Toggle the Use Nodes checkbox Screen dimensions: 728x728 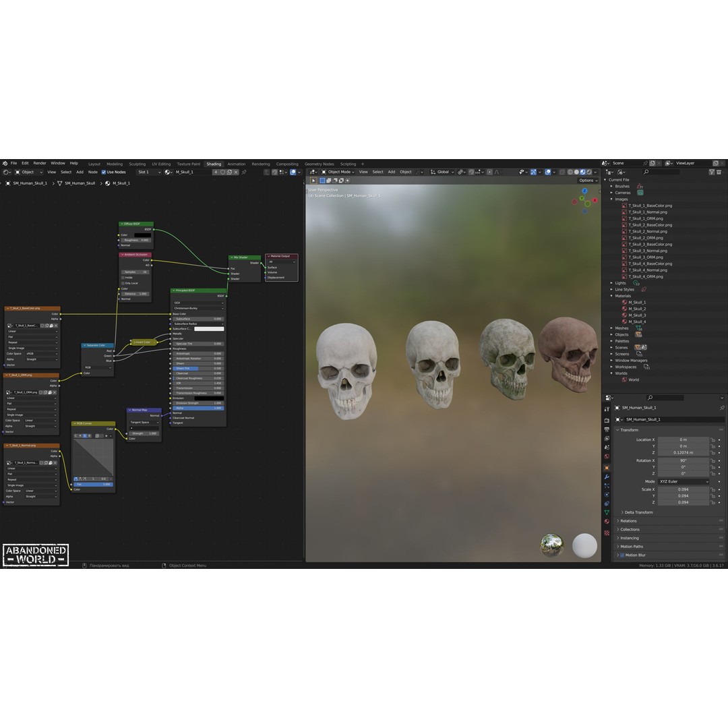click(104, 173)
